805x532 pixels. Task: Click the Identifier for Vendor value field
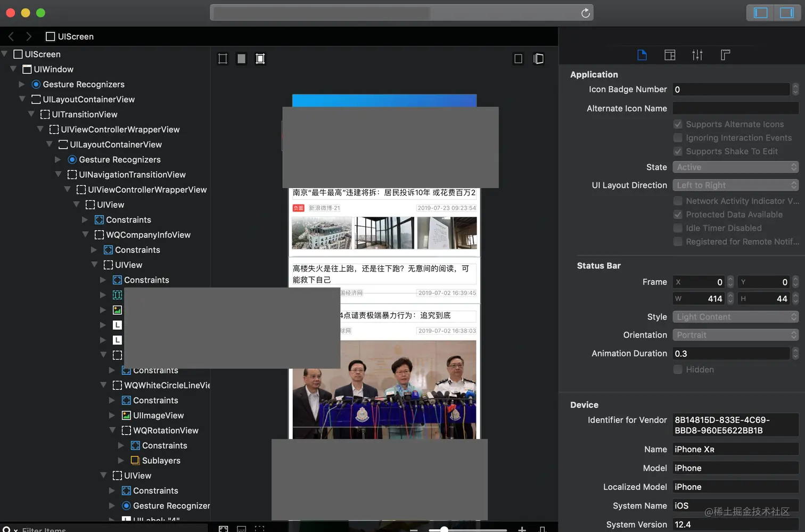tap(735, 425)
